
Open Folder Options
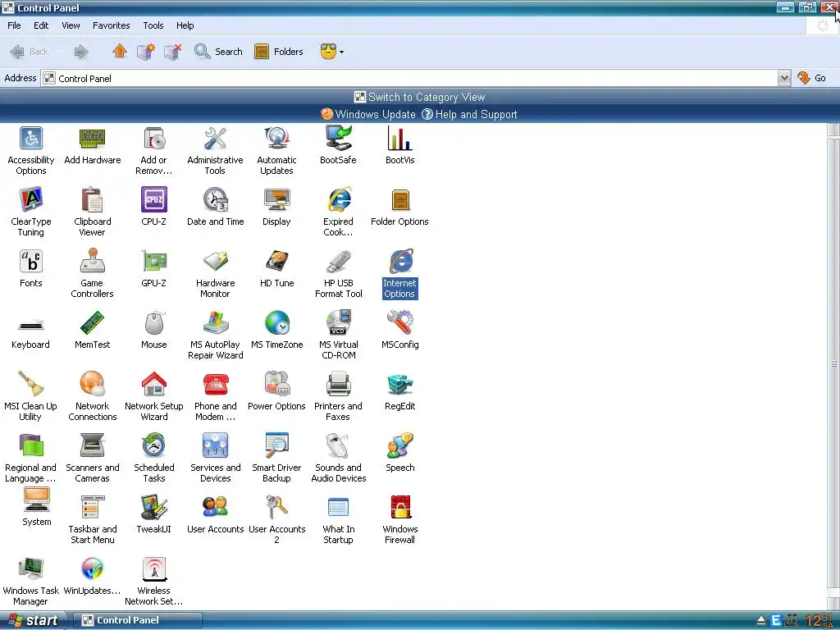click(x=399, y=200)
